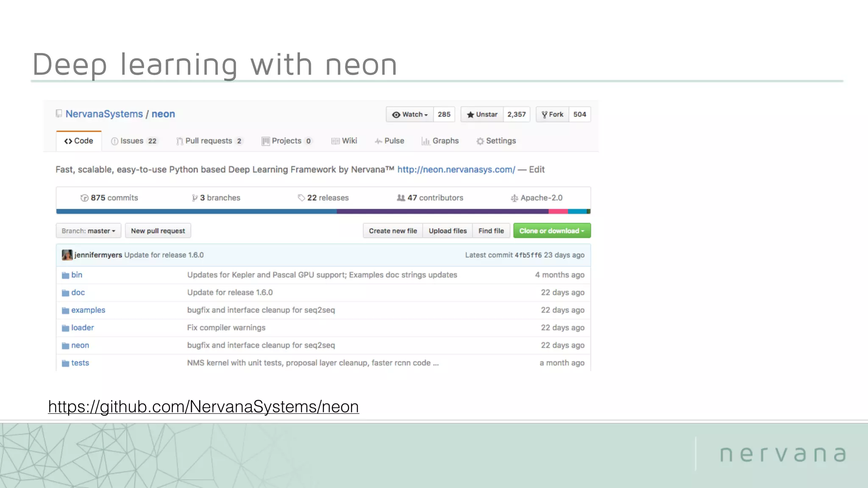Click the Wiki book icon
The width and height of the screenshot is (868, 488).
(335, 141)
